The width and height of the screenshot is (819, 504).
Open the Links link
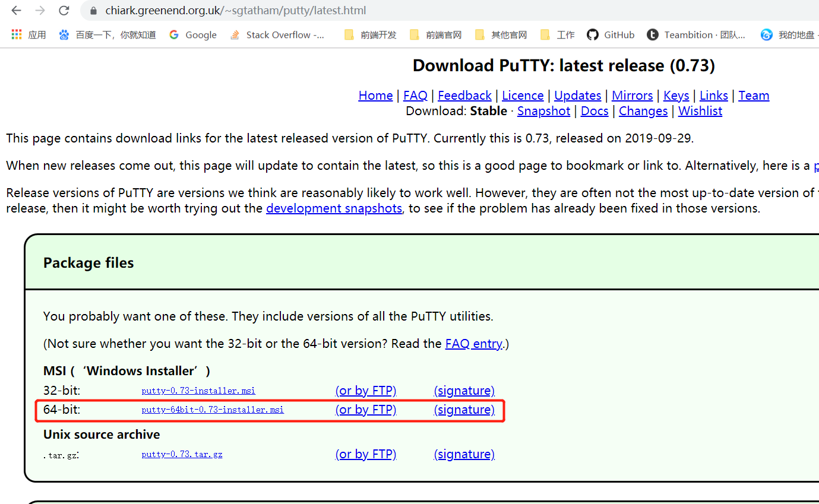coord(713,96)
